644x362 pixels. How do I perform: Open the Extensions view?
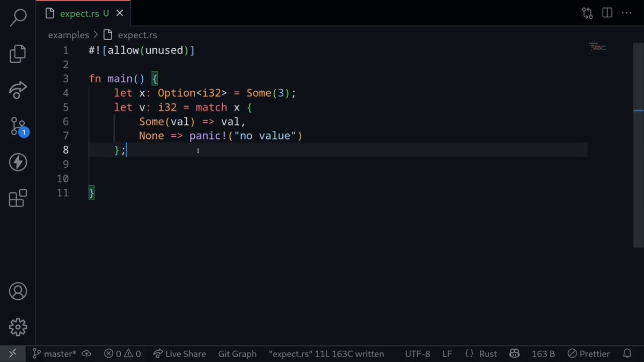tap(18, 198)
